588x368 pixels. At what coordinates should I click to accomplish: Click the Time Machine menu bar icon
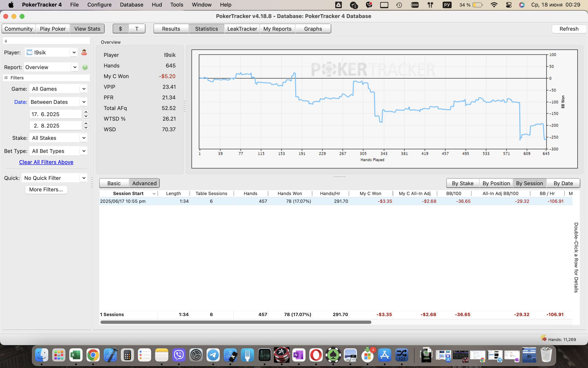(x=399, y=5)
